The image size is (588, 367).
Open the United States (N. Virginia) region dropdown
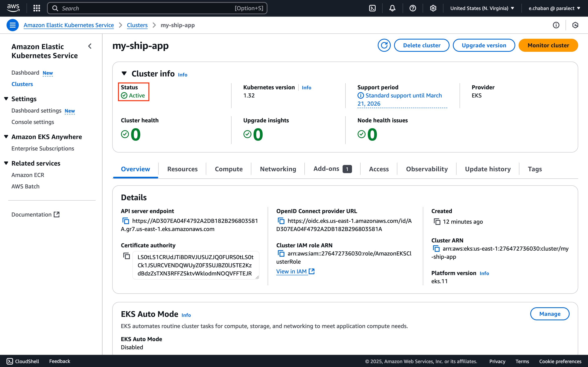(482, 8)
